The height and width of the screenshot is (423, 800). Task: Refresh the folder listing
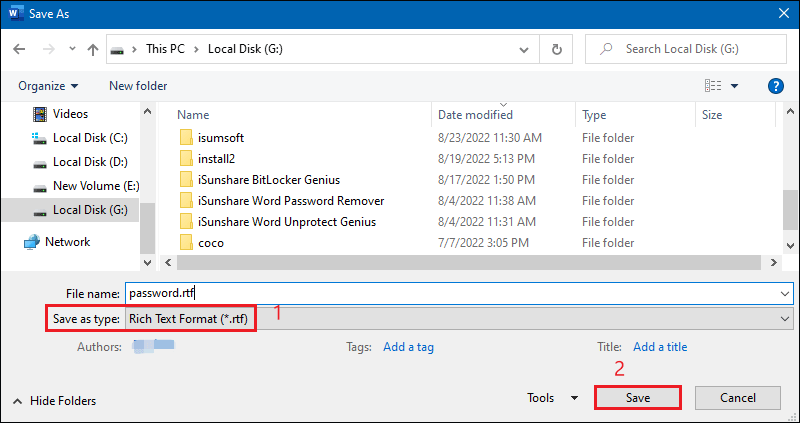click(x=557, y=49)
